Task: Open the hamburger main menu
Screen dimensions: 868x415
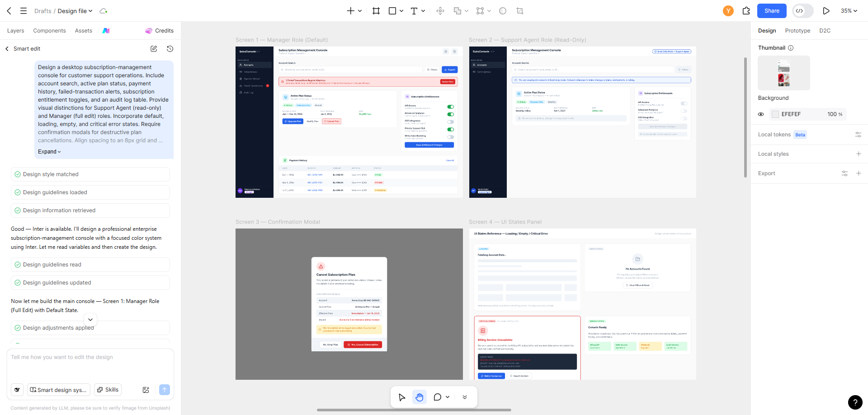Action: 24,11
